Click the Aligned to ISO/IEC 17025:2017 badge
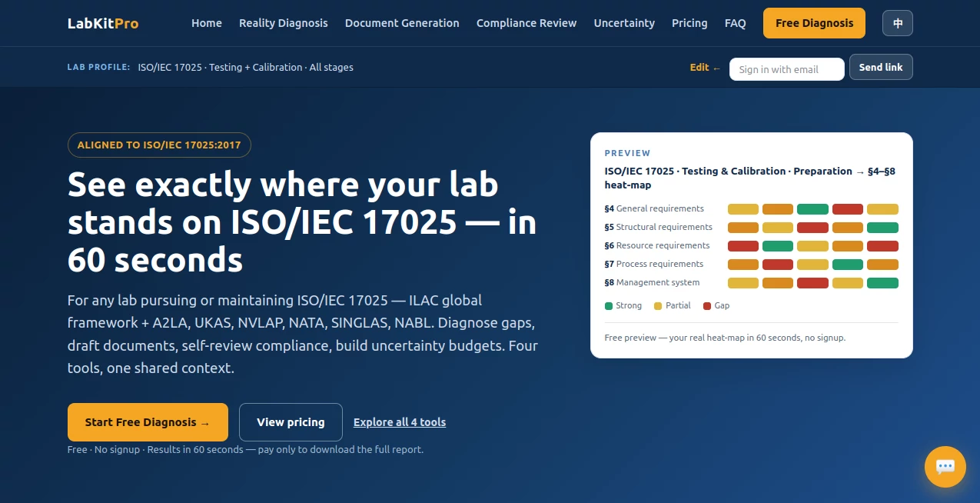 pos(159,145)
